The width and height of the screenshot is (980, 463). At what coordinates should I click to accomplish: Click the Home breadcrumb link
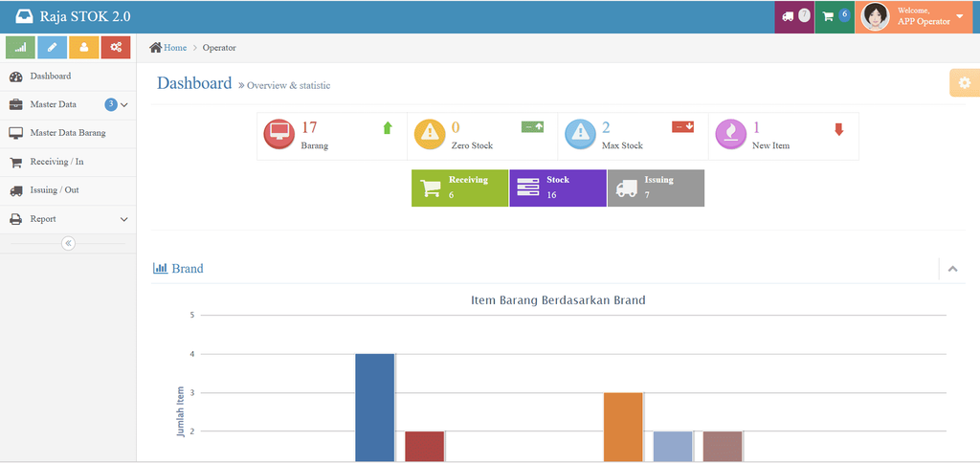click(175, 48)
